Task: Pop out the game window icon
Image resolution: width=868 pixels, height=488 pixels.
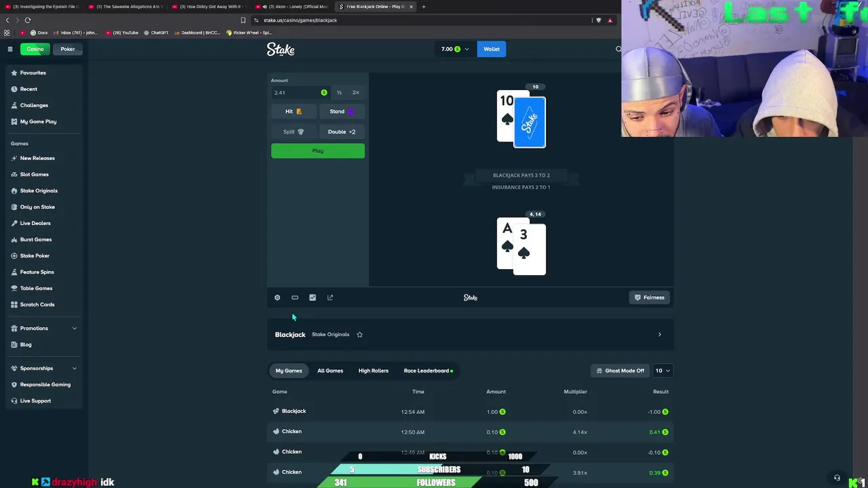Action: coord(330,298)
